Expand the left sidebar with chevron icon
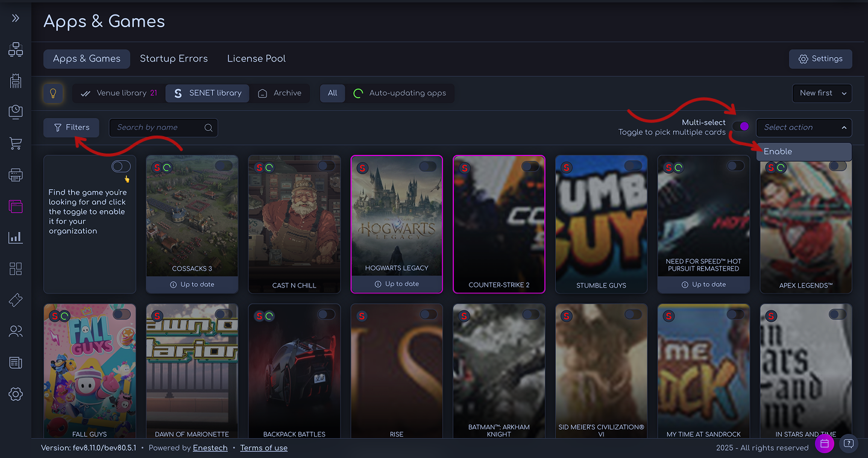Screen dimensions: 868x458 [x=16, y=18]
